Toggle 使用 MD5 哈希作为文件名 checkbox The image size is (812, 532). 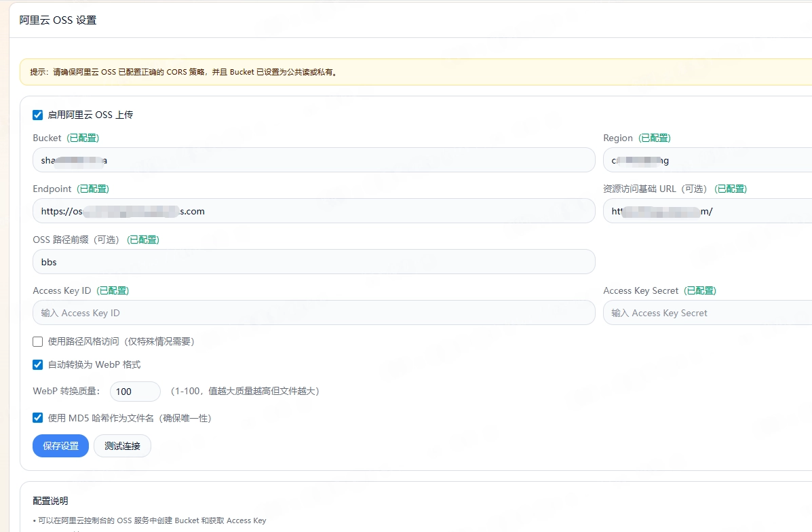coord(38,417)
